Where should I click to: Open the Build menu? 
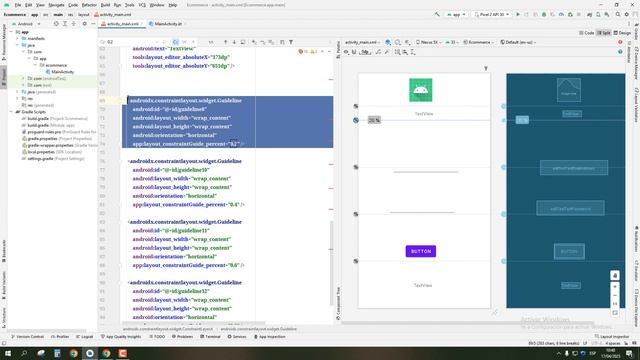[105, 5]
